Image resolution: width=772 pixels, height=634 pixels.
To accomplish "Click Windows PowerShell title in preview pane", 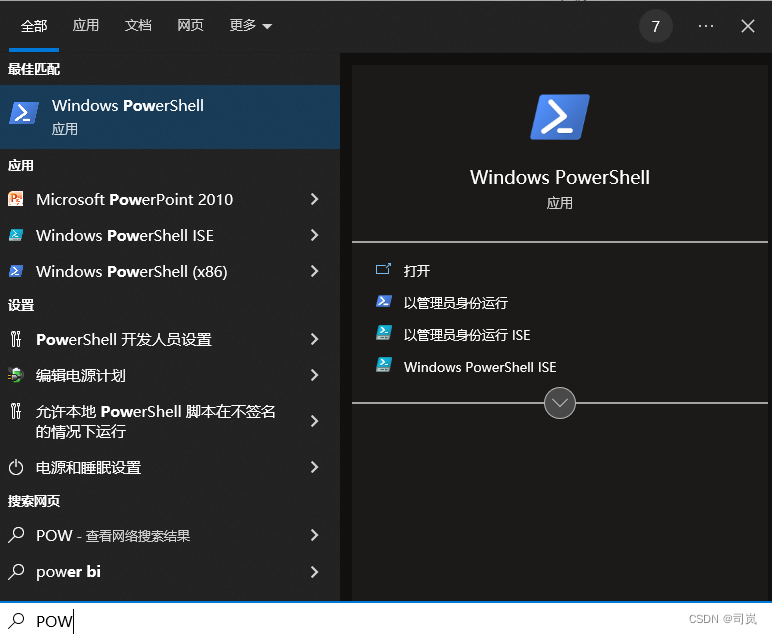I will coord(560,177).
